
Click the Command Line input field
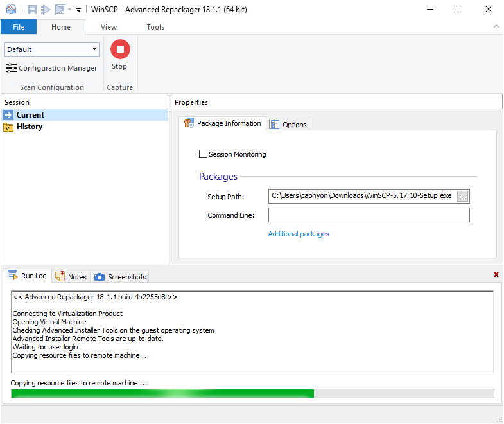tap(369, 215)
